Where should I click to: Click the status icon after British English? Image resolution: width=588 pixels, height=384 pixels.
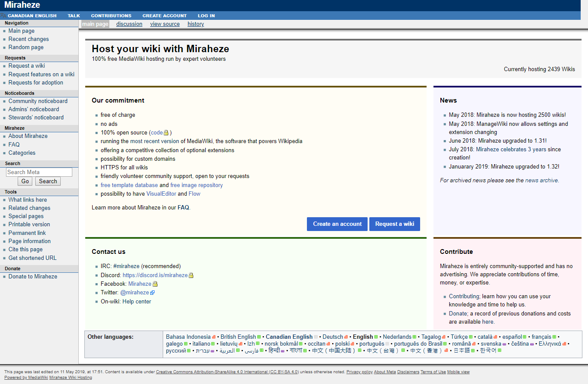(x=259, y=337)
